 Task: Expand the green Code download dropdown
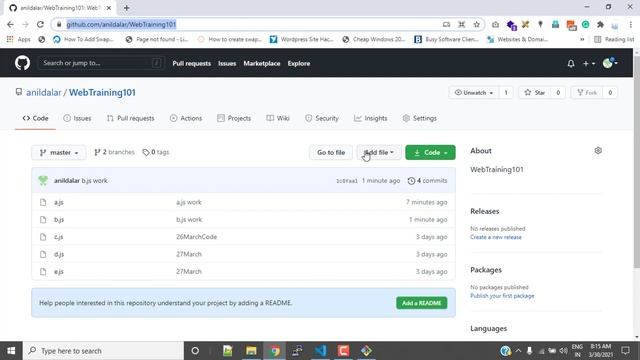[x=430, y=153]
